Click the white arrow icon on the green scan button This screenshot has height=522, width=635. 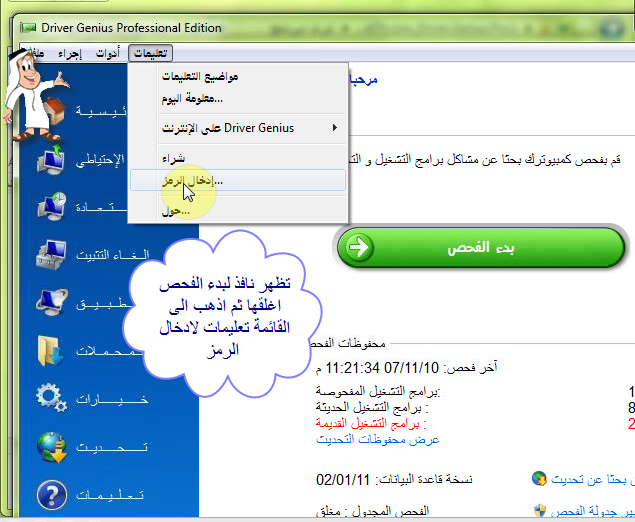pyautogui.click(x=358, y=247)
